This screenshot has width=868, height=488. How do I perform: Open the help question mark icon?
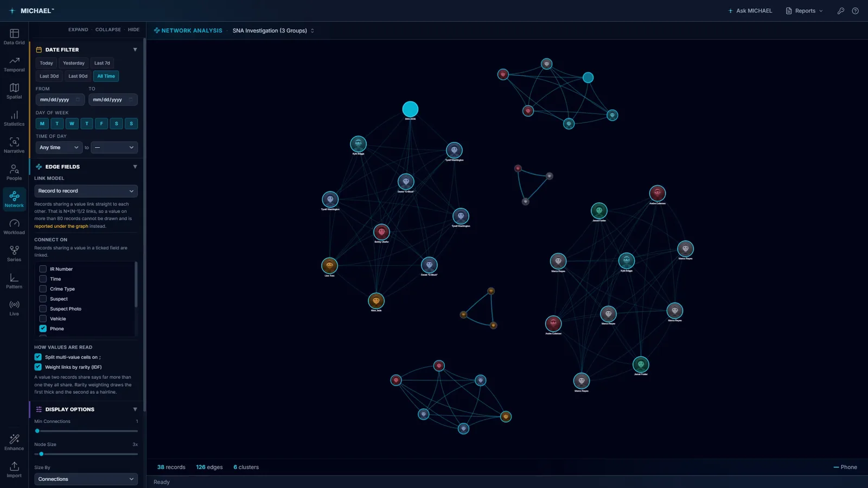pyautogui.click(x=856, y=11)
